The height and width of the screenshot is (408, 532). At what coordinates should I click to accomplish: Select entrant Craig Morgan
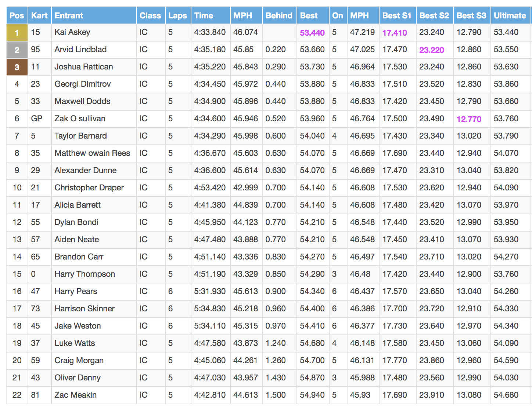coord(79,361)
